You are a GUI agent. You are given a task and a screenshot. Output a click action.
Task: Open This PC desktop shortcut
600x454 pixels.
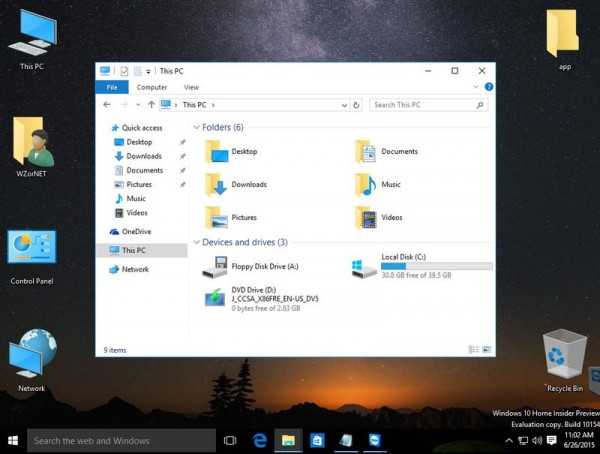pos(32,40)
